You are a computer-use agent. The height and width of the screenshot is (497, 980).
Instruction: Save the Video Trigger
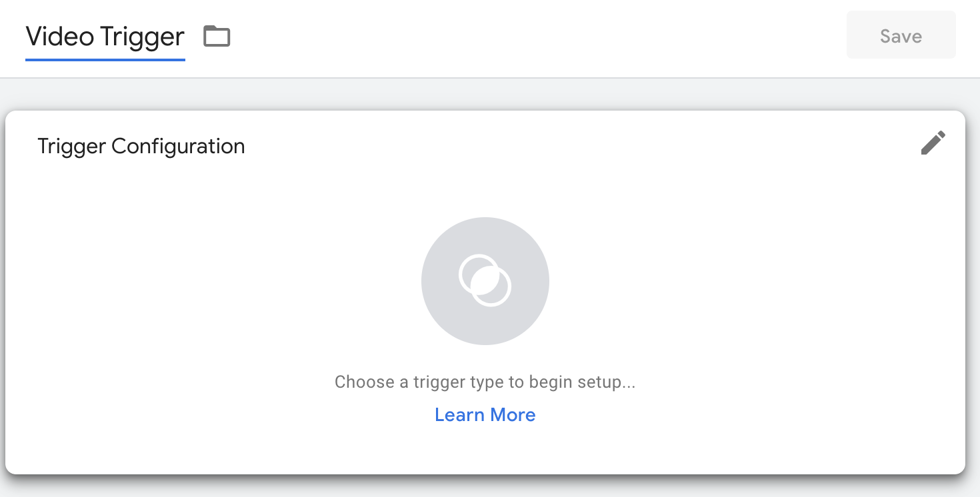click(x=901, y=36)
